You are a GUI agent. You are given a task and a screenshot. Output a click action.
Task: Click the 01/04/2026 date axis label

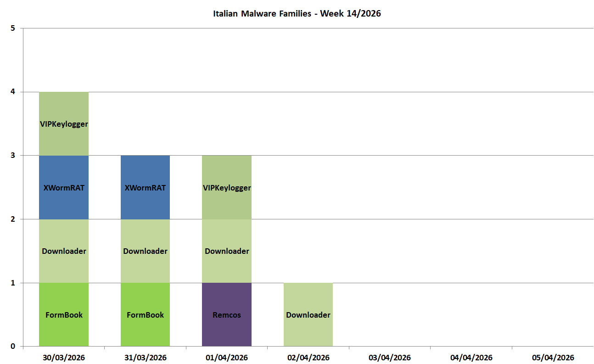(x=227, y=358)
